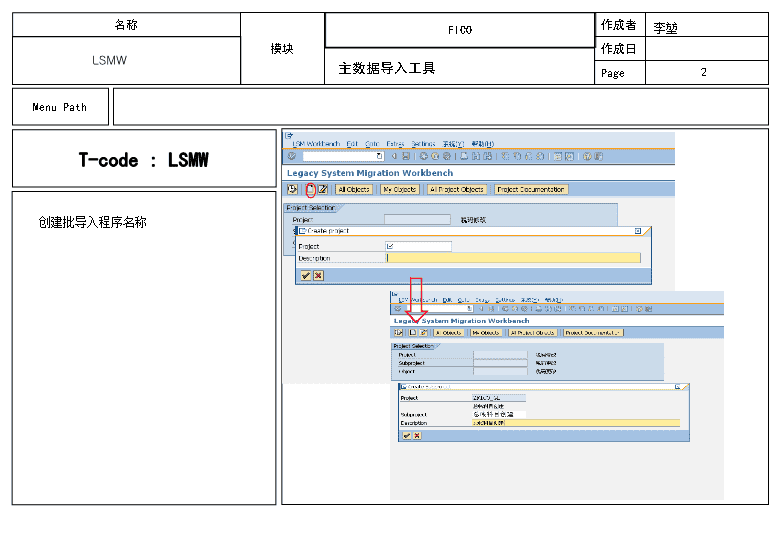Open LSM Workbench menu in larger window
The width and height of the screenshot is (780, 540).
pyautogui.click(x=316, y=144)
